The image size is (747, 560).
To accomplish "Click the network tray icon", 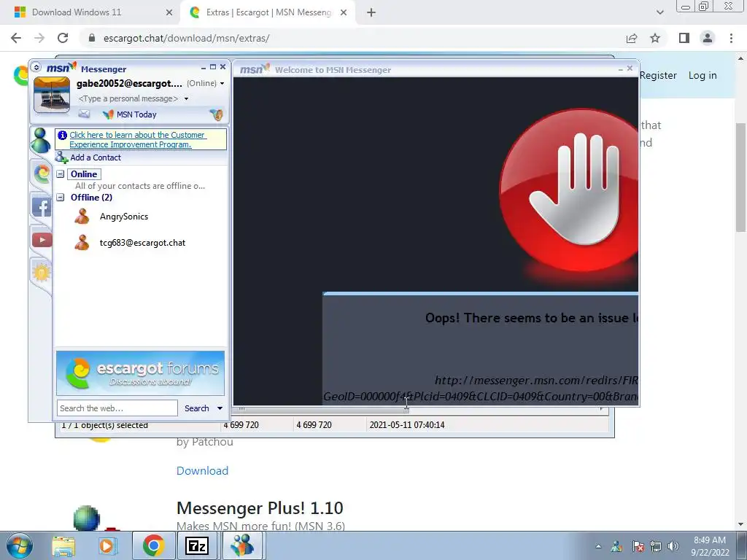I will click(x=656, y=546).
